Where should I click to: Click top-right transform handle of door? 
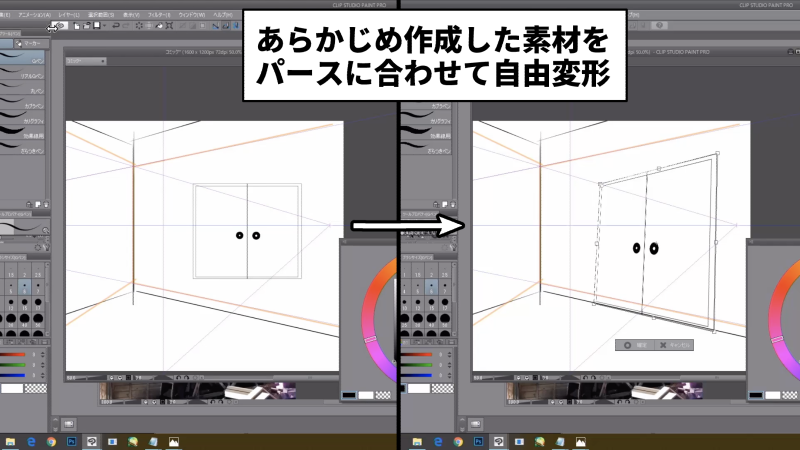tap(717, 153)
